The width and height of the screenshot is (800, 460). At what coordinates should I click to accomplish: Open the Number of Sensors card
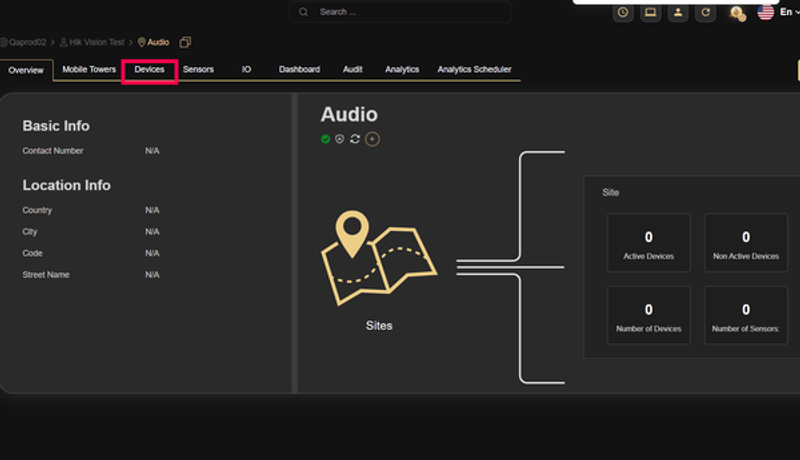click(746, 315)
